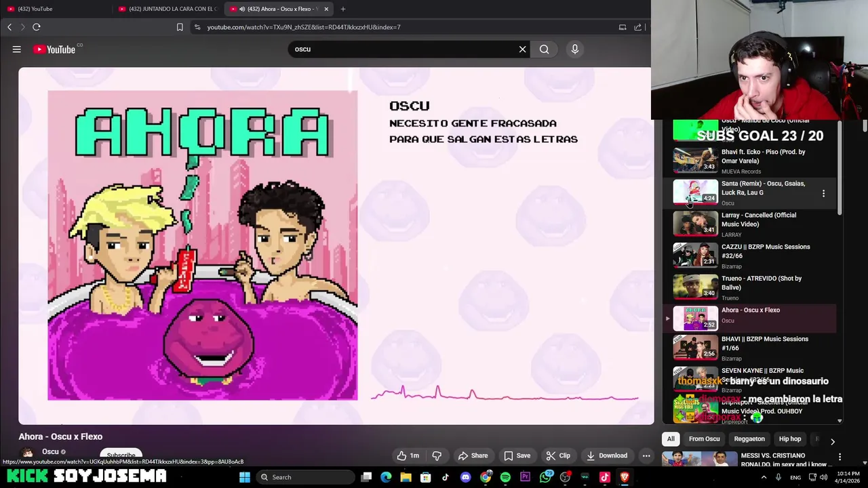Open Spotify from the taskbar
This screenshot has height=488, width=868.
(x=505, y=477)
